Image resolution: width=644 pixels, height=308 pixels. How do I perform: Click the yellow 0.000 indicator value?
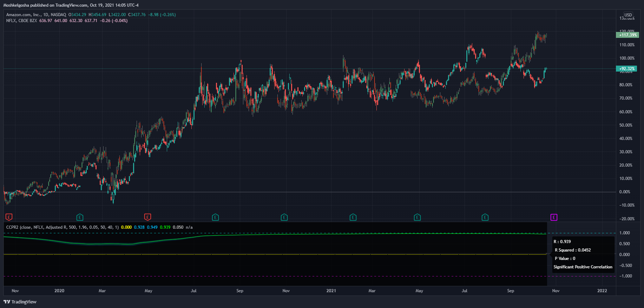pos(126,227)
